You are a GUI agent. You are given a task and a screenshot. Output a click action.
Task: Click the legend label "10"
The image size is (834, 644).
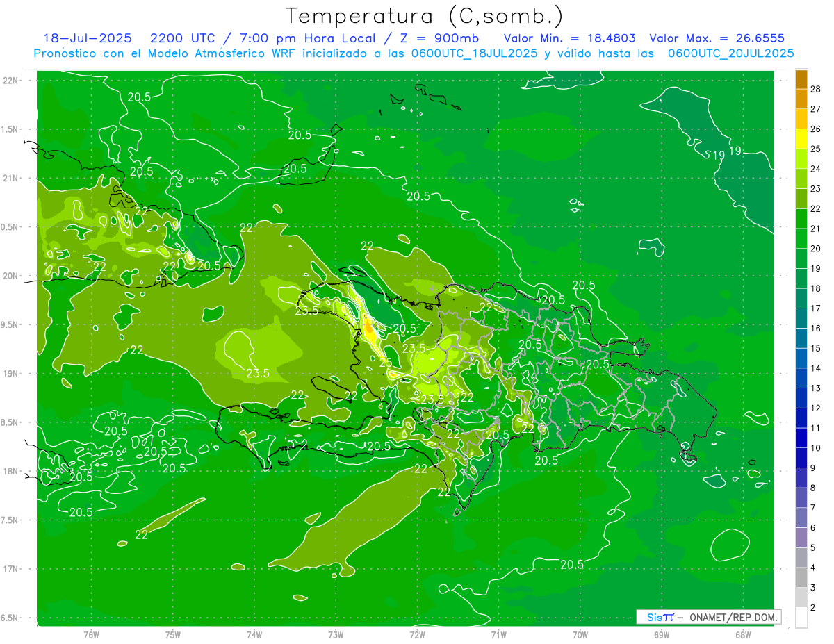pos(815,448)
